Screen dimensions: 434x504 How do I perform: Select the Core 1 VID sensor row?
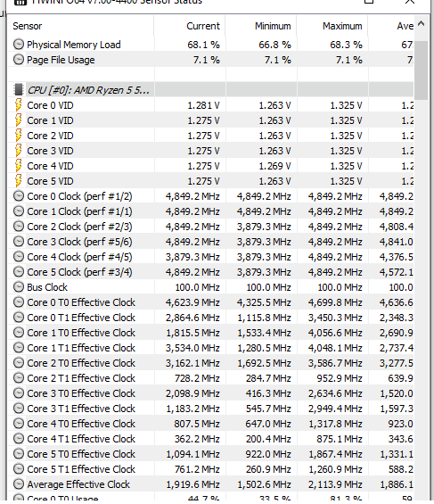(210, 120)
